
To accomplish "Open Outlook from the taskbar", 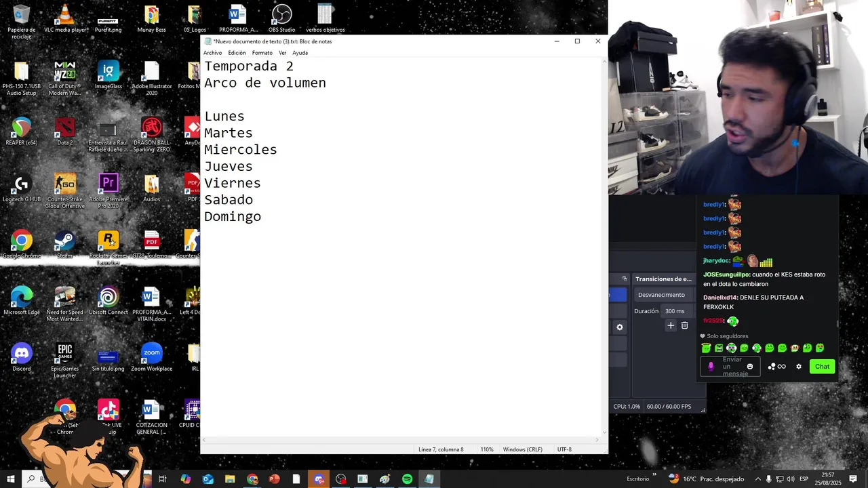I will pos(208,479).
